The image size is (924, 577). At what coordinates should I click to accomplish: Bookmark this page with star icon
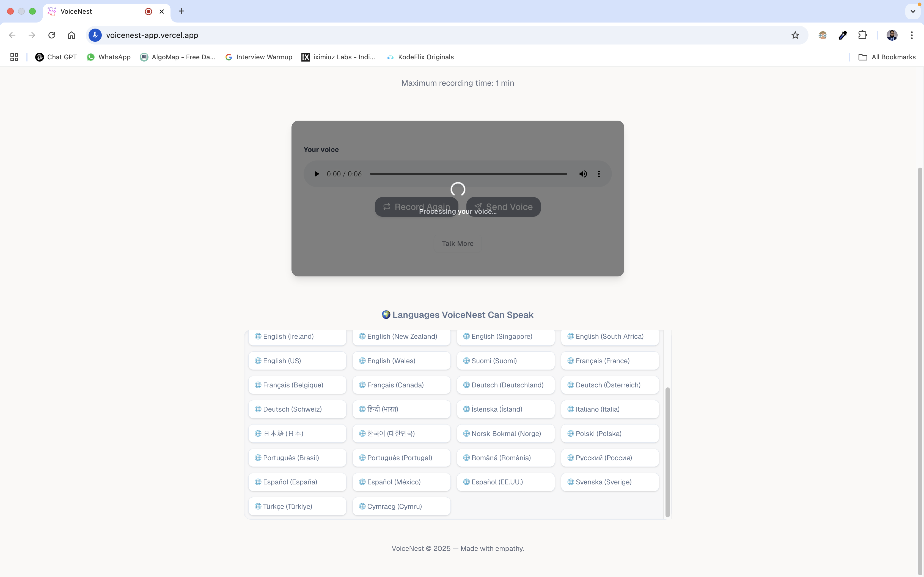[795, 35]
